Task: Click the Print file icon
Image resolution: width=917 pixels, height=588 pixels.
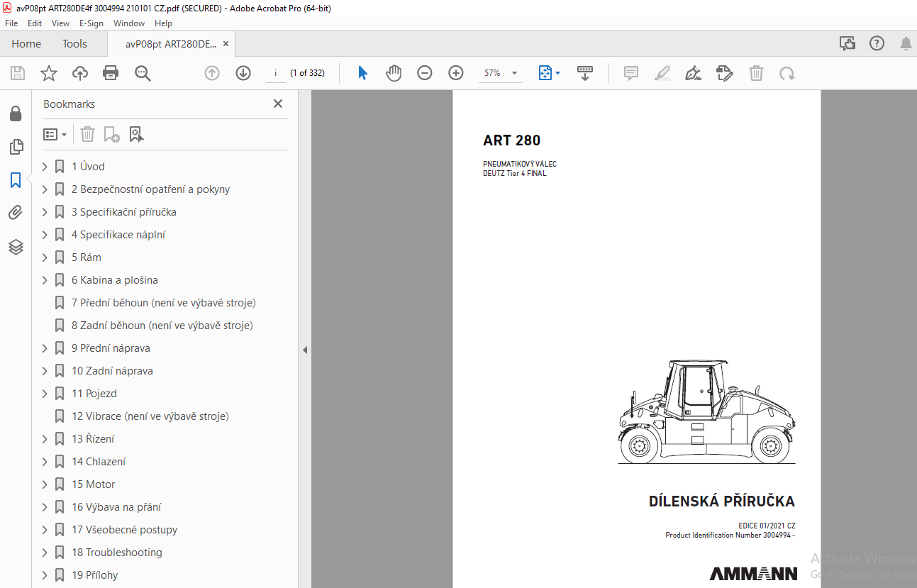Action: (x=111, y=73)
